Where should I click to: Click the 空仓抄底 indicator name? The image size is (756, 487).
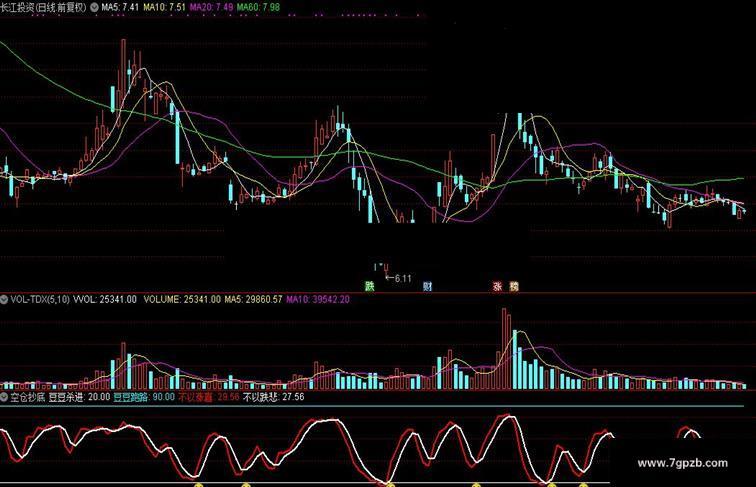coord(27,397)
